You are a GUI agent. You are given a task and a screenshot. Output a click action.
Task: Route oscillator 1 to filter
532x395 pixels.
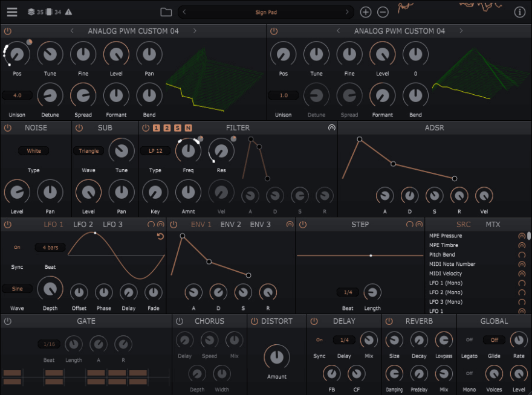[x=156, y=128]
